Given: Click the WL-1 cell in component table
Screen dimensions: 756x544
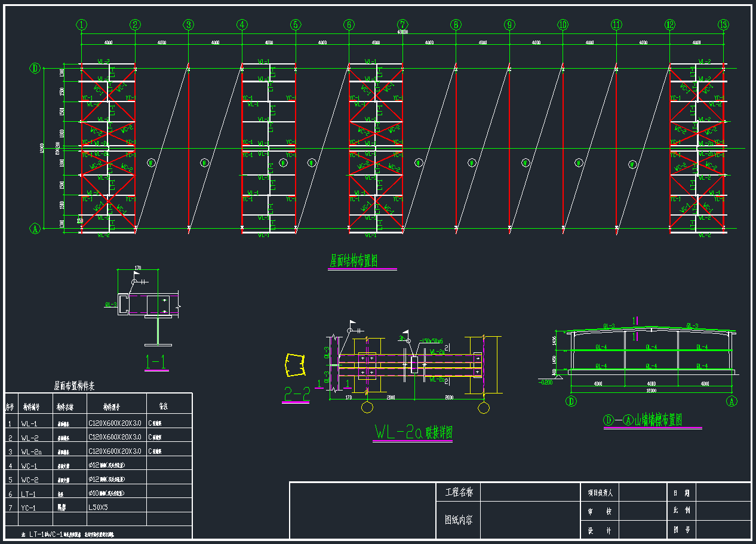Looking at the screenshot, I should (x=30, y=423).
